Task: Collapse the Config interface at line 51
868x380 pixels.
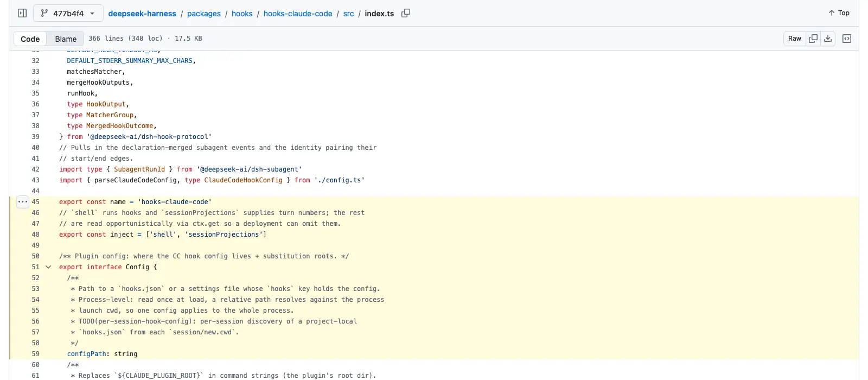Action: 48,267
